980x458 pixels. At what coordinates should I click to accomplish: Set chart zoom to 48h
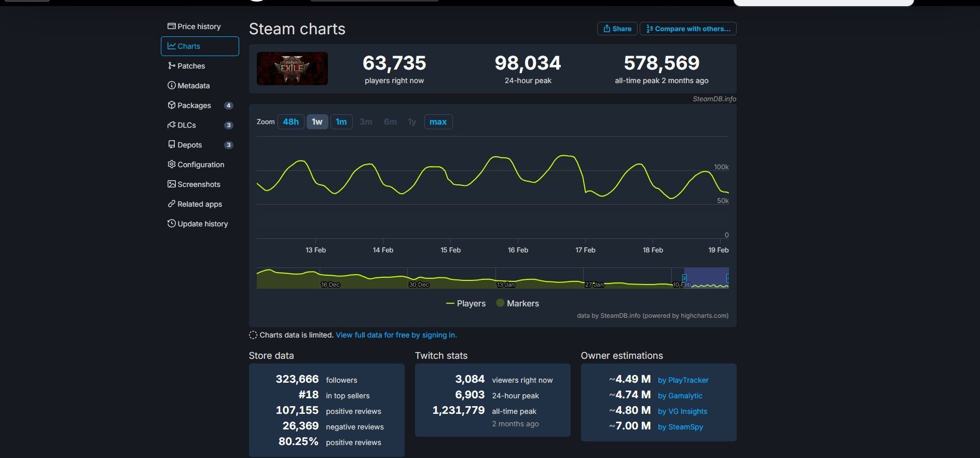[291, 122]
